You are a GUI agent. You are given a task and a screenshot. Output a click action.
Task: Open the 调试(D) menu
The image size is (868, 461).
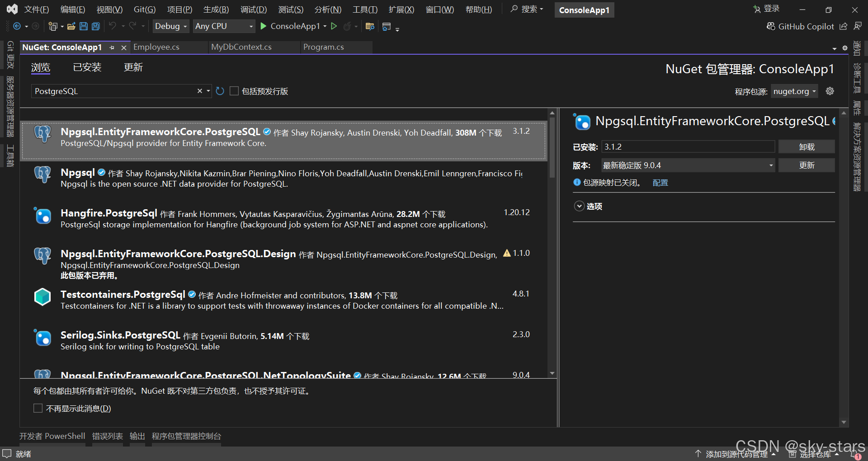point(254,9)
